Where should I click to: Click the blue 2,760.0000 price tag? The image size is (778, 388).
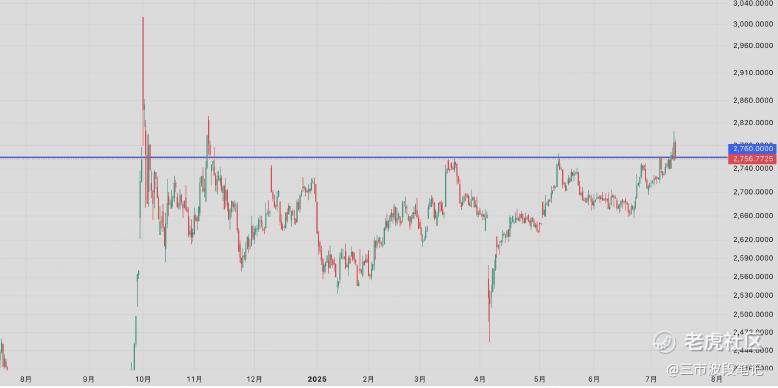tap(752, 148)
